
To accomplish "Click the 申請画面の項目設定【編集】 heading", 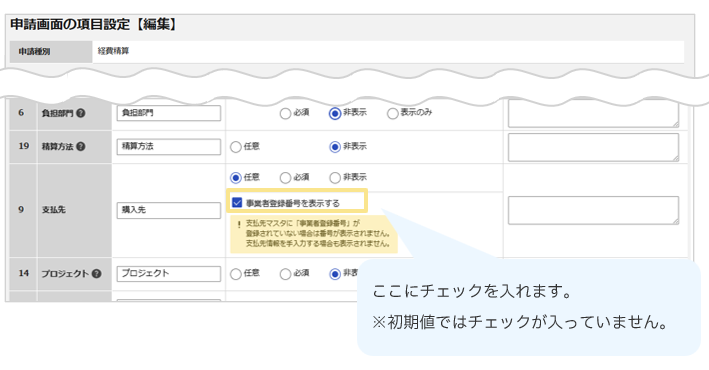I will click(x=93, y=24).
